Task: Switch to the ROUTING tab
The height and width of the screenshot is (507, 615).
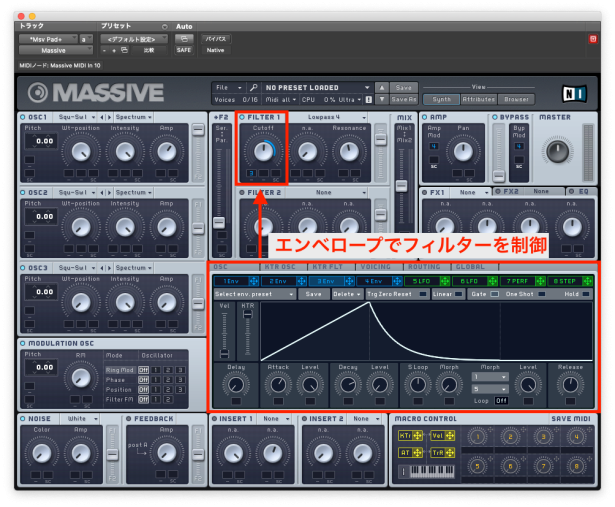Action: 425,267
